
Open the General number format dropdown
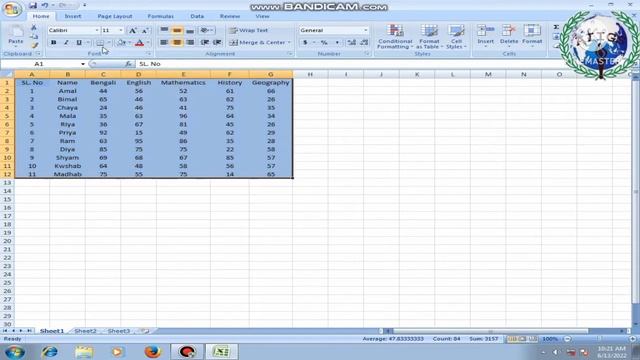coord(365,30)
